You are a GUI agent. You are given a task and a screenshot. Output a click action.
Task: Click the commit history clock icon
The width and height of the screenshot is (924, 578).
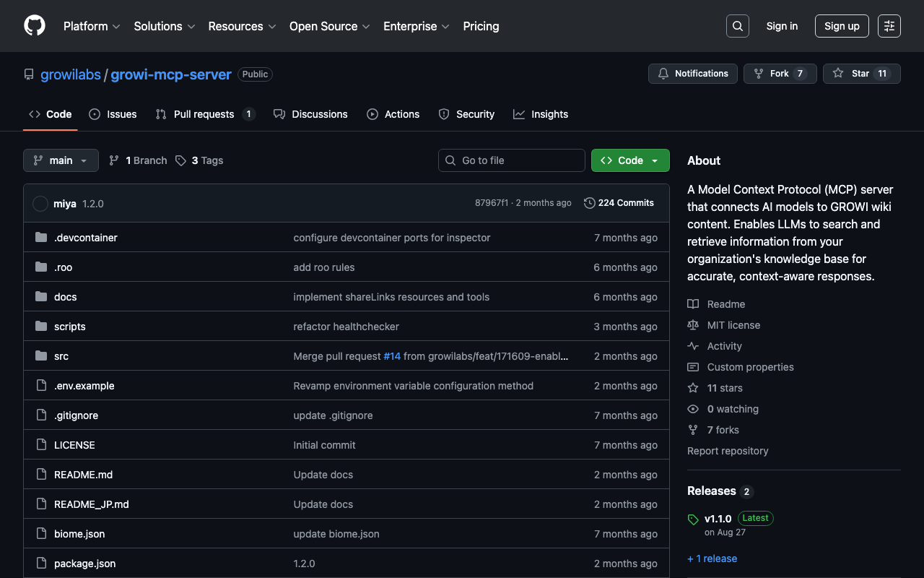[590, 203]
